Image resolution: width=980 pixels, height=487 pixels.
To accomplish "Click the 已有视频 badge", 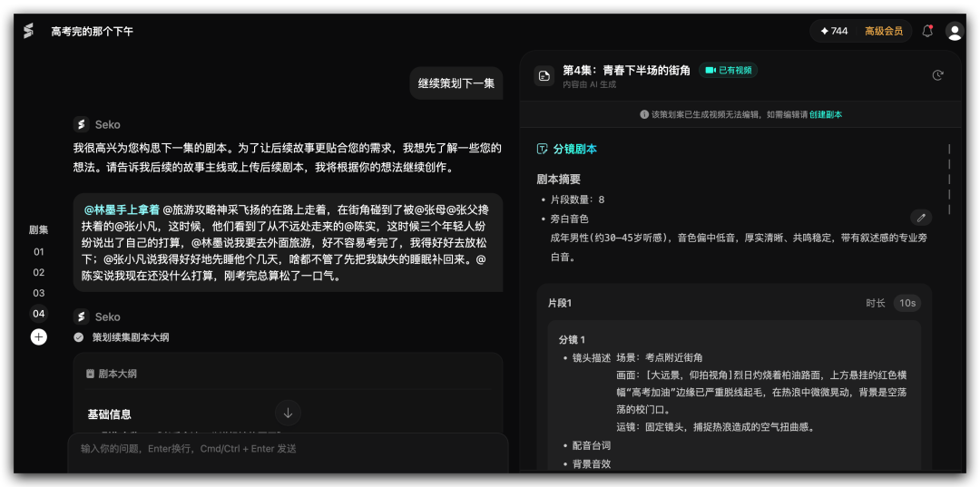I will point(728,71).
